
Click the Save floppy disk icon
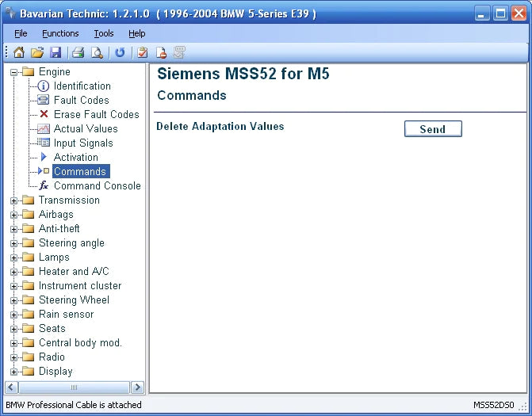point(55,53)
